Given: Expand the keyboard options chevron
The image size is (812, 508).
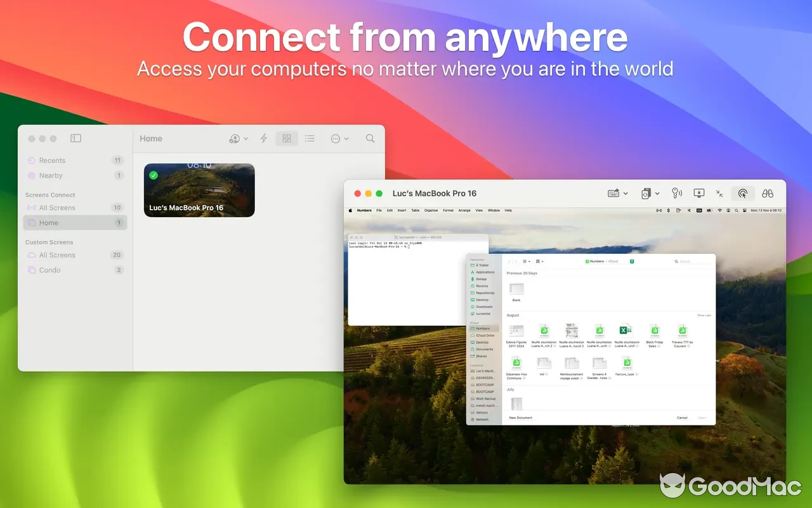Looking at the screenshot, I should [x=625, y=194].
